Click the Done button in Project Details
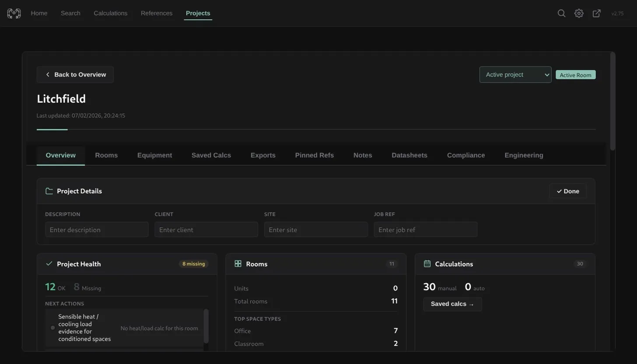The image size is (637, 364). click(x=567, y=191)
